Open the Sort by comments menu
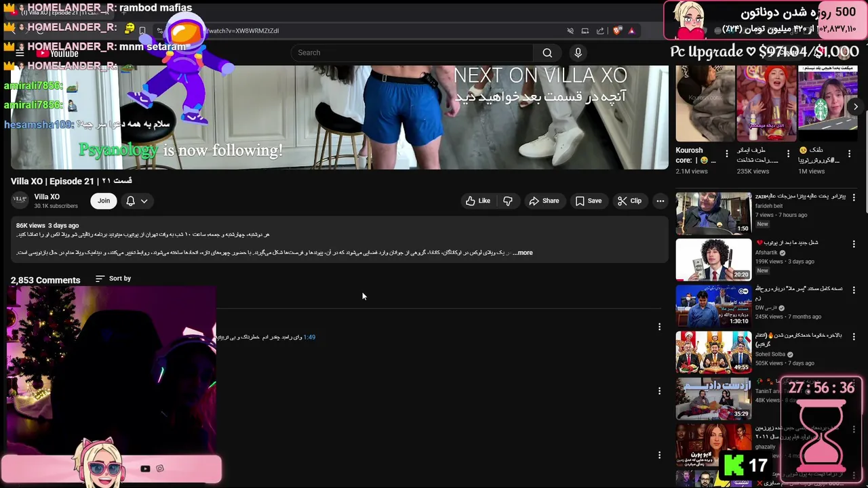The image size is (868, 488). [113, 279]
